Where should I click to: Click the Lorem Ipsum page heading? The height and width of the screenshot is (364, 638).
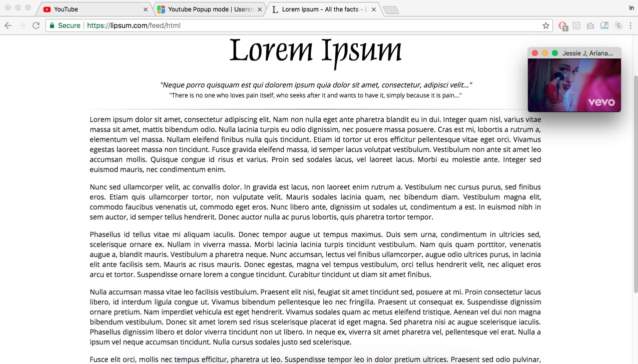(x=316, y=50)
